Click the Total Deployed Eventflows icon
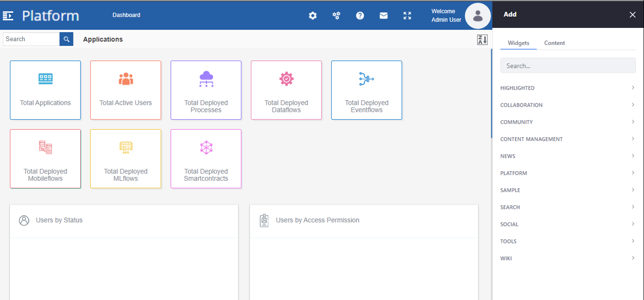 point(367,79)
